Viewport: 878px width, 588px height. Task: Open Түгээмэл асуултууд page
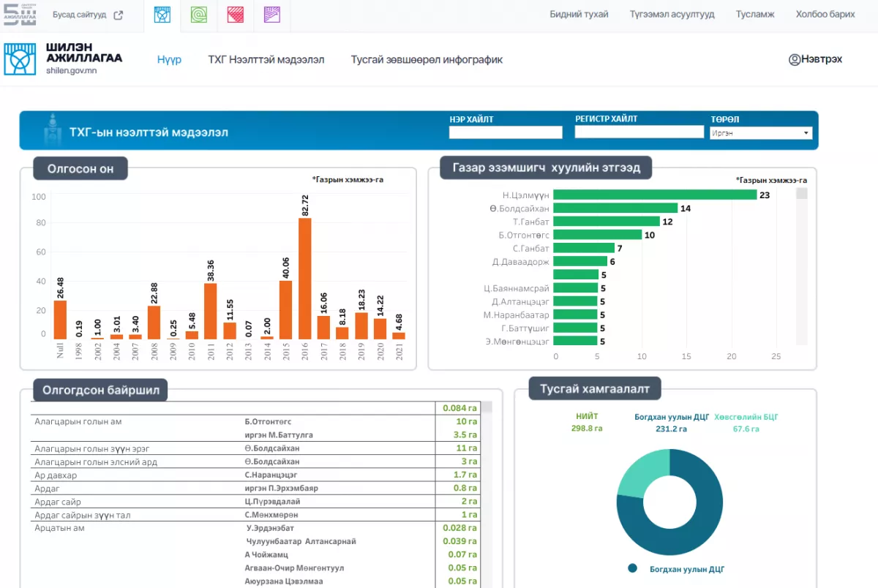click(x=672, y=15)
